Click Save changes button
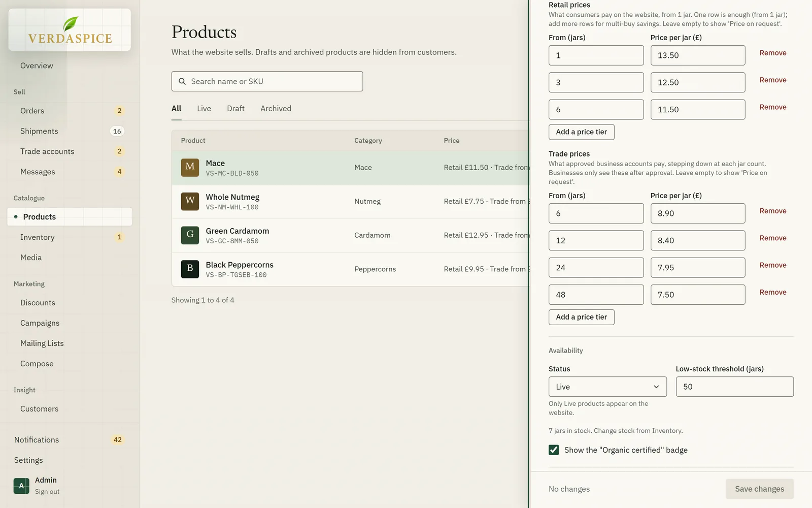The height and width of the screenshot is (508, 812). [x=759, y=489]
